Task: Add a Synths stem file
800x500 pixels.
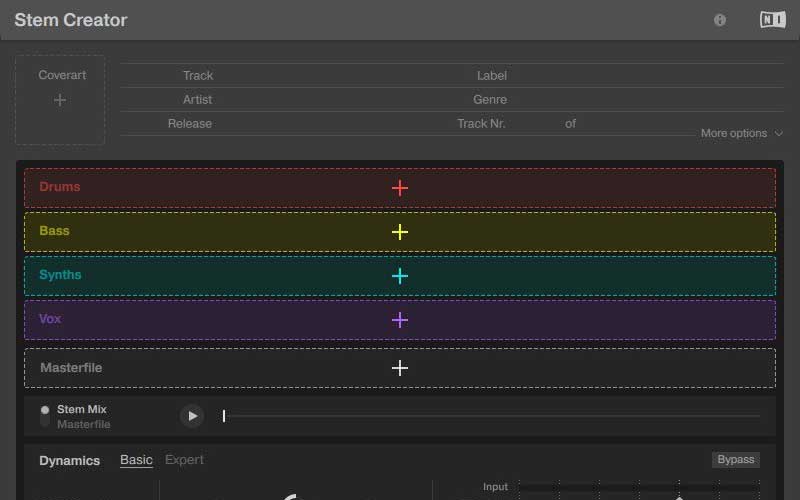Action: tap(399, 276)
